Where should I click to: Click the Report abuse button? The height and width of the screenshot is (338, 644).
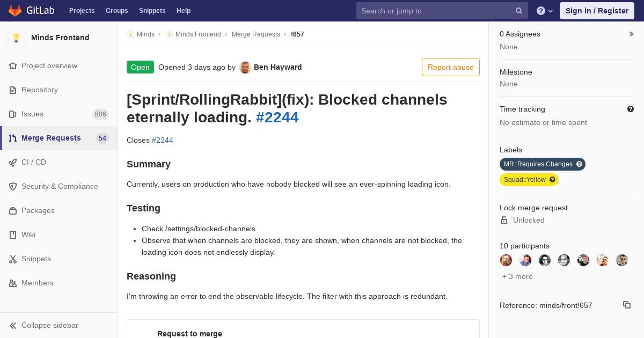(451, 67)
